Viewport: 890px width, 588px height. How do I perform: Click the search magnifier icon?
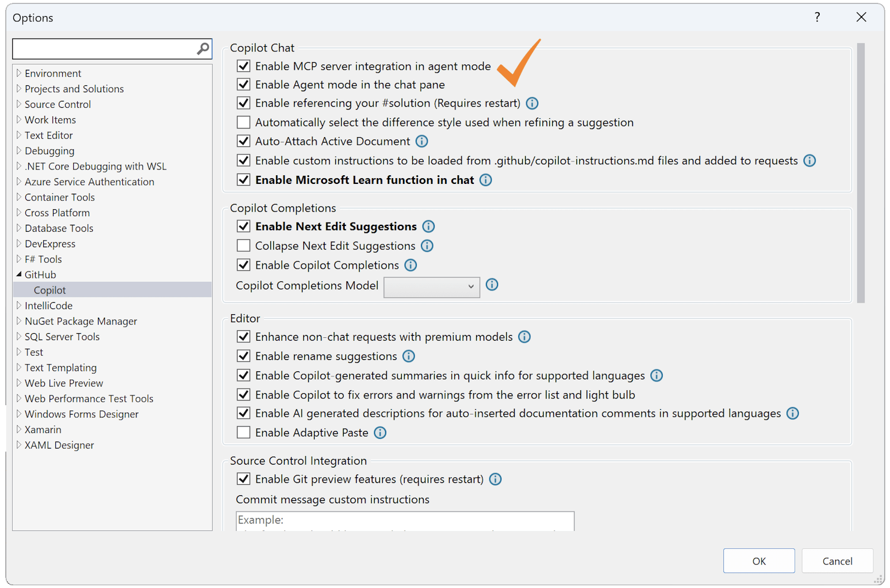[x=202, y=49]
